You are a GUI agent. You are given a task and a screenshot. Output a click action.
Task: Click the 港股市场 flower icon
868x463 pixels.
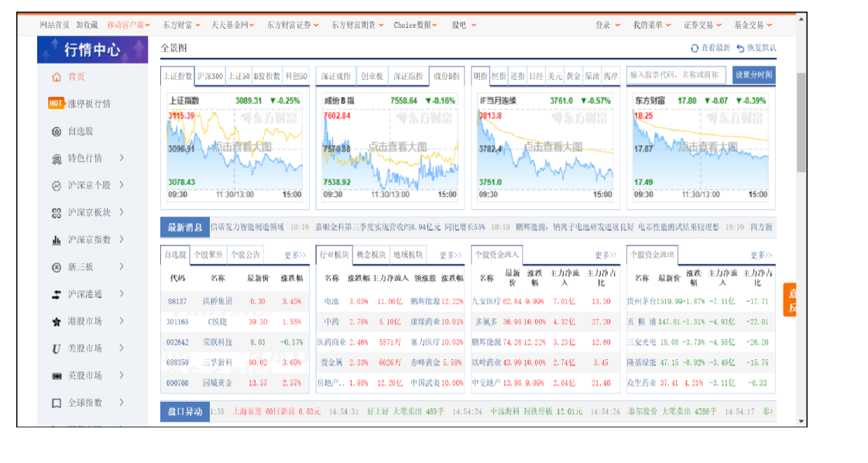pos(57,322)
